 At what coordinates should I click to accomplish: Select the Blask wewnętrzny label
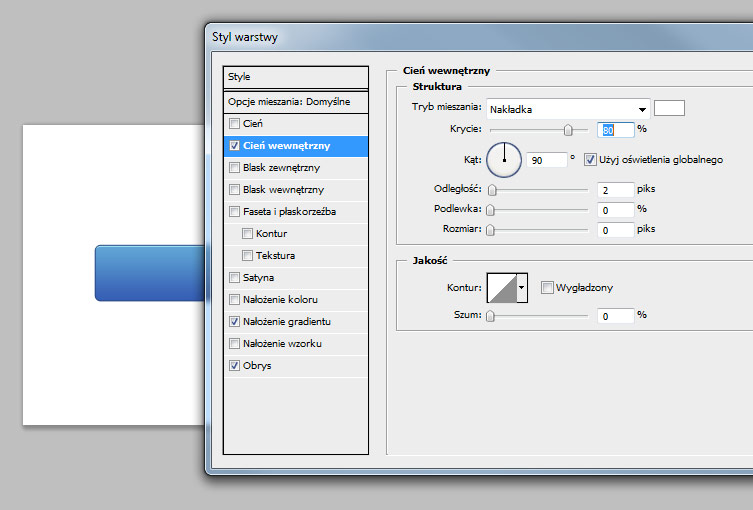283,190
